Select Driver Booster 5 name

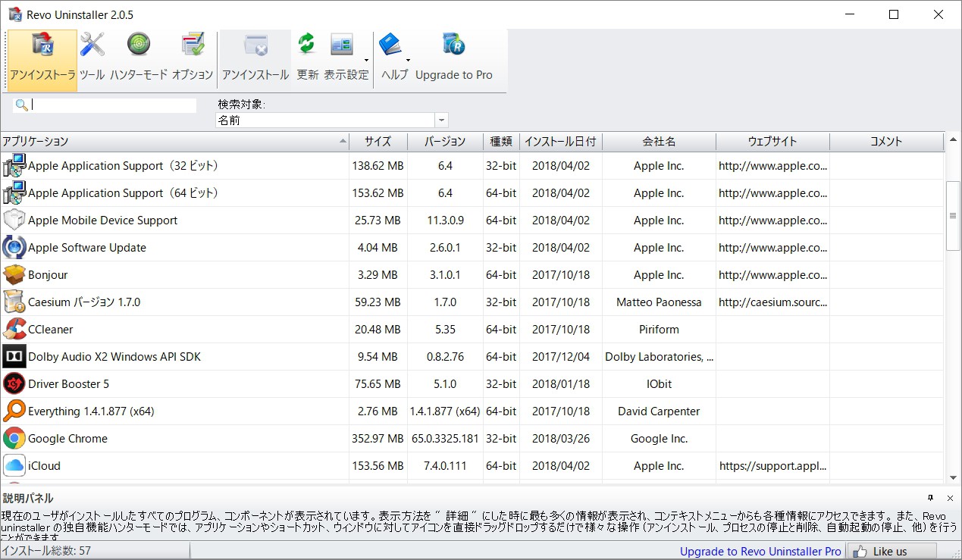[x=68, y=384]
